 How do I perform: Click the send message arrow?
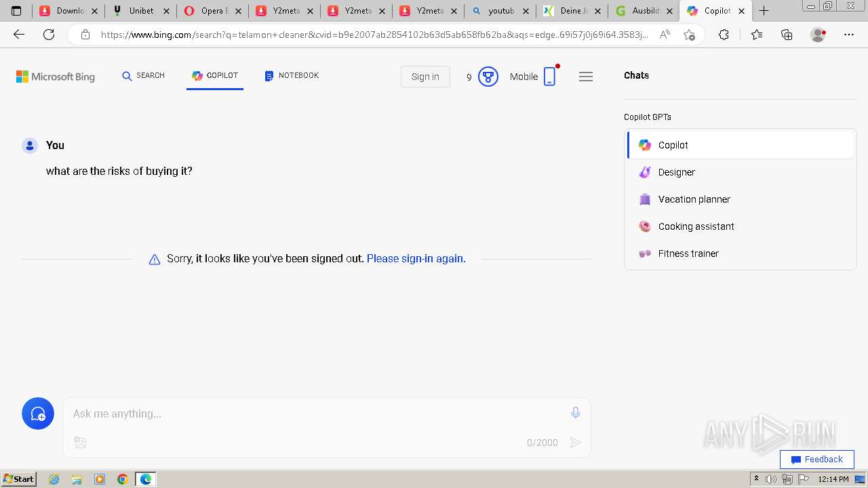575,443
